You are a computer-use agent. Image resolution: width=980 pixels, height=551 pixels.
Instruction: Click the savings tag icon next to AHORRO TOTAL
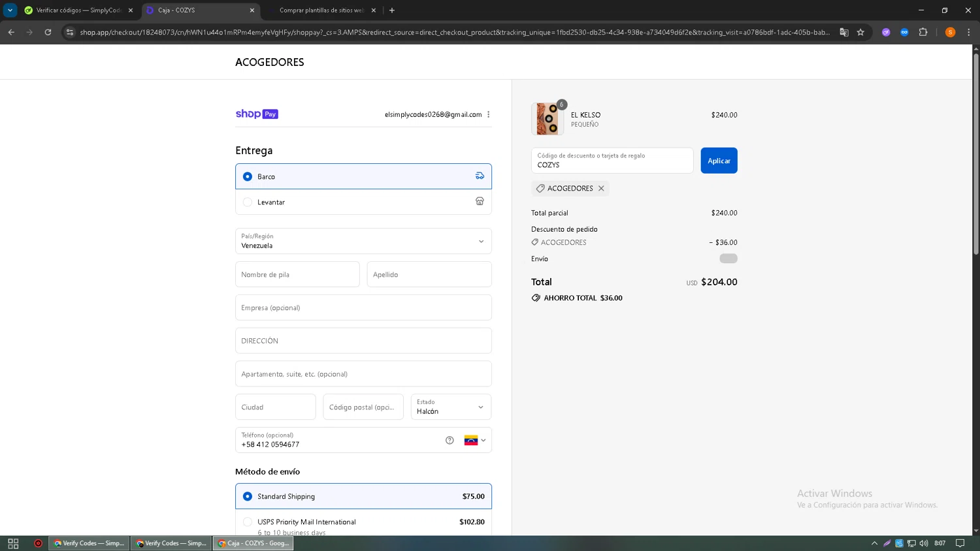pyautogui.click(x=536, y=298)
